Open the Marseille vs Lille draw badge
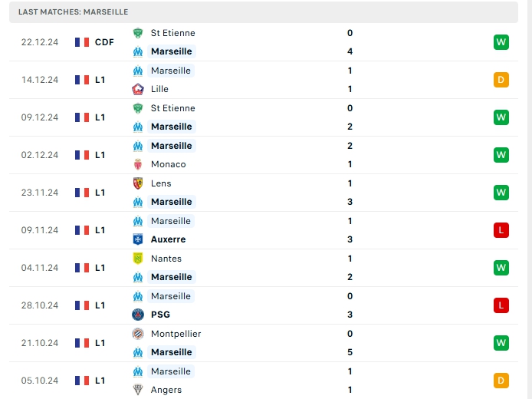Screen dimensions: 532x399 click(501, 80)
